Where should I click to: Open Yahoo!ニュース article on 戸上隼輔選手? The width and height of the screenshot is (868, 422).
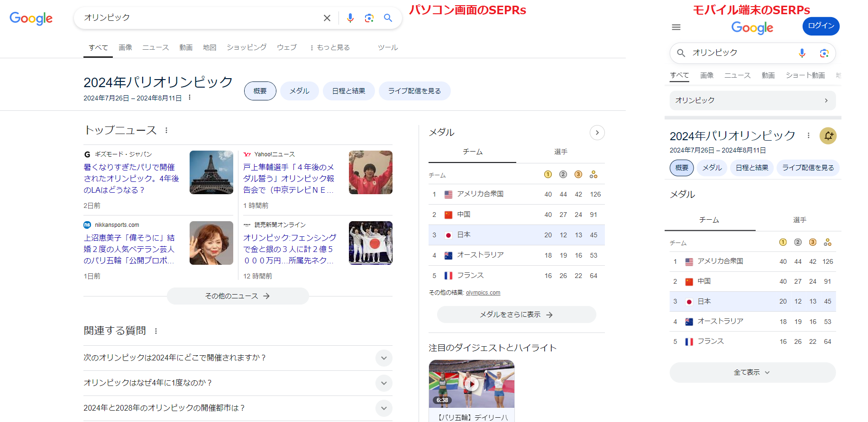click(289, 179)
